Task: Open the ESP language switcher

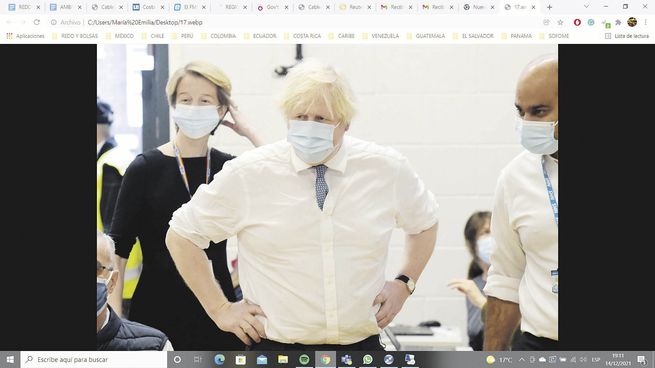Action: (596, 359)
